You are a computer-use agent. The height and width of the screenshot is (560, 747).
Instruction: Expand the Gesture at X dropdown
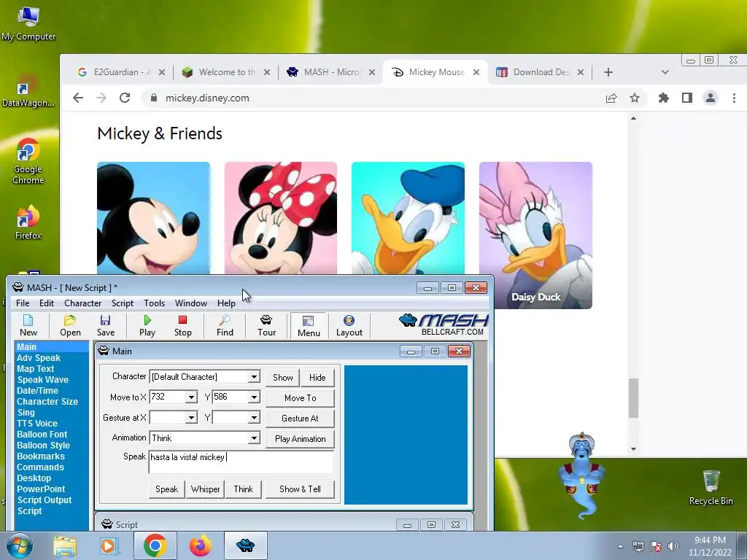(x=192, y=418)
